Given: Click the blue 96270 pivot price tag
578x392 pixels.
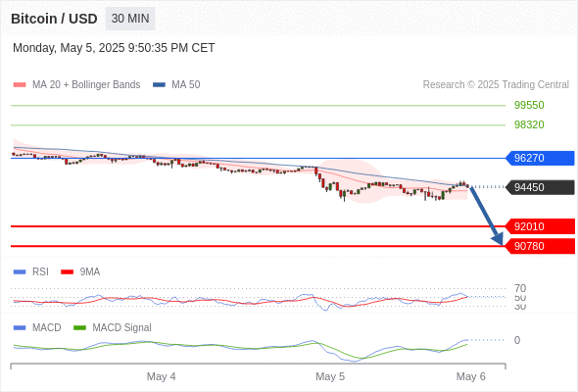Looking at the screenshot, I should click(x=539, y=158).
